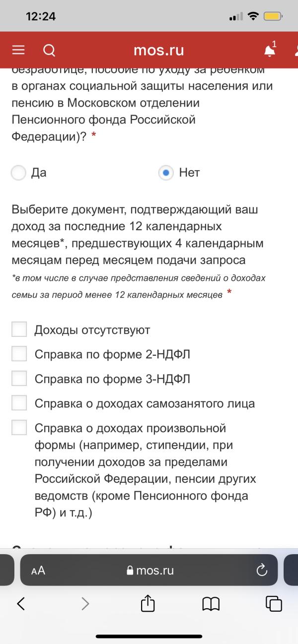Image resolution: width=298 pixels, height=644 pixels.
Task: Select the "Нет" radio button
Action: [166, 173]
